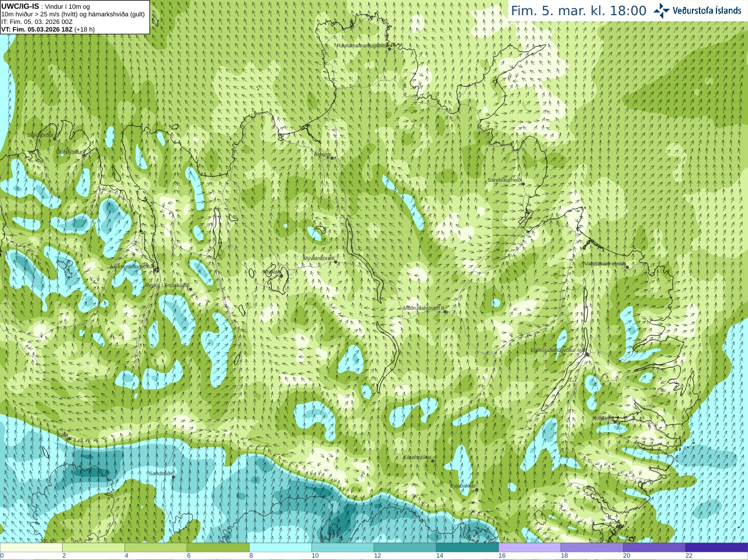Select the 6–8 m/s legend color

pyautogui.click(x=218, y=548)
